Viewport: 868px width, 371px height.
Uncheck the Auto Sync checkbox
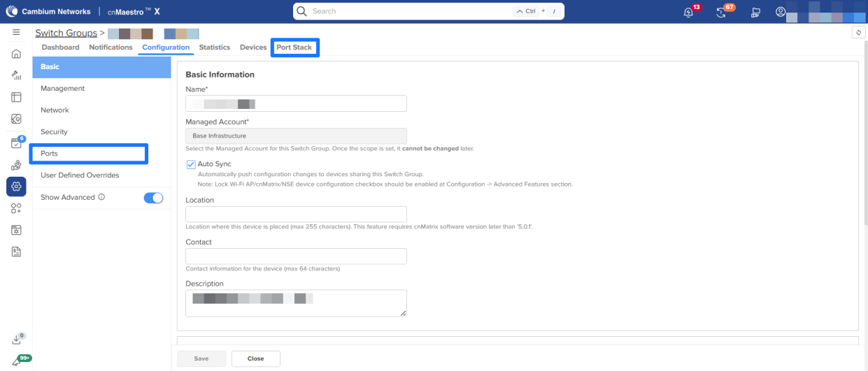tap(191, 164)
